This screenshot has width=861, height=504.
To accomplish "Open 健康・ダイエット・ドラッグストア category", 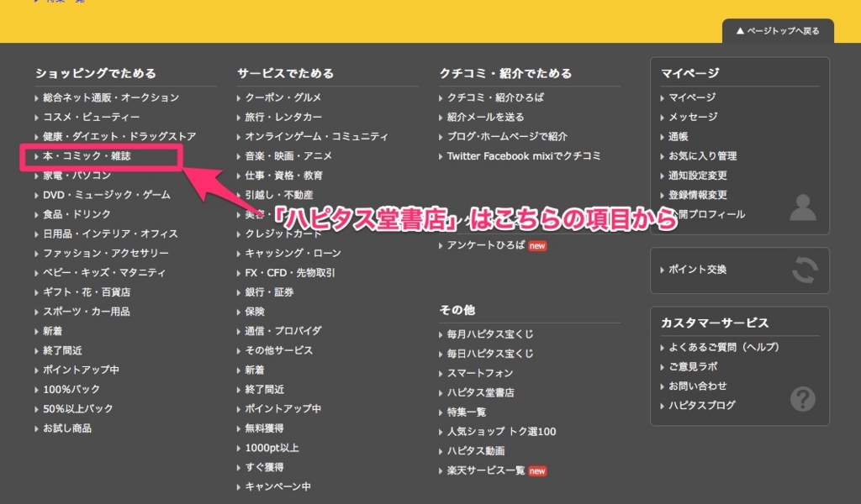I will tap(119, 136).
